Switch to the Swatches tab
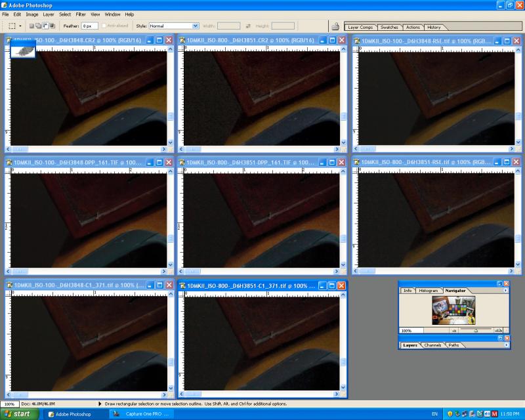 tap(389, 27)
